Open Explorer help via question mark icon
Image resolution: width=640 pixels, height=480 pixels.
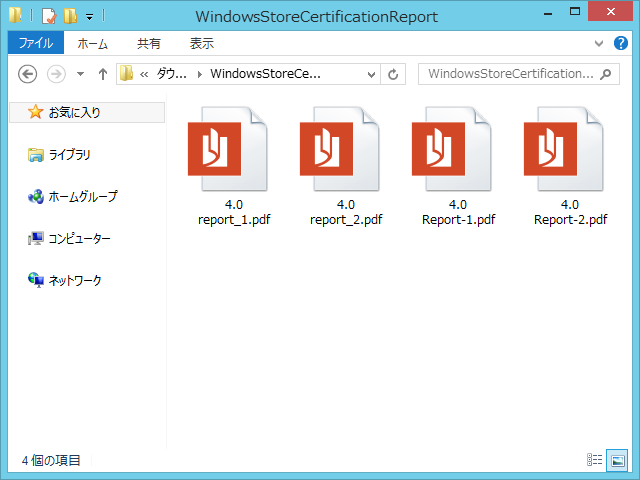[x=621, y=43]
